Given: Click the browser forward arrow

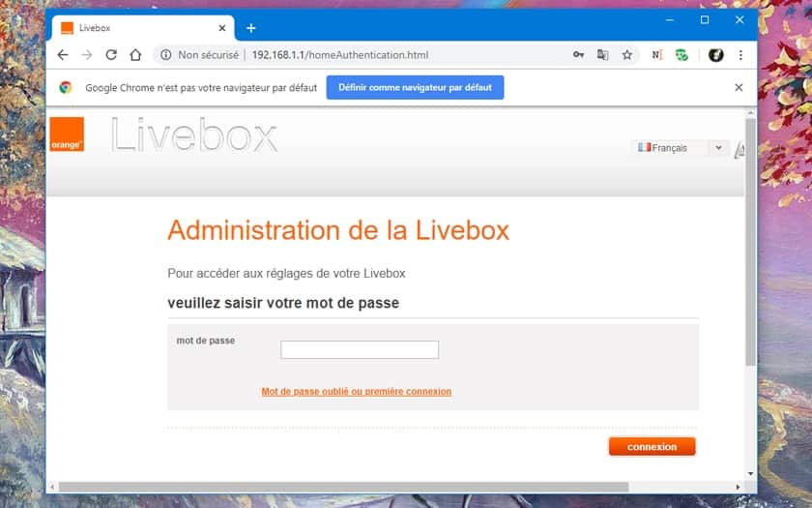Looking at the screenshot, I should tap(87, 55).
